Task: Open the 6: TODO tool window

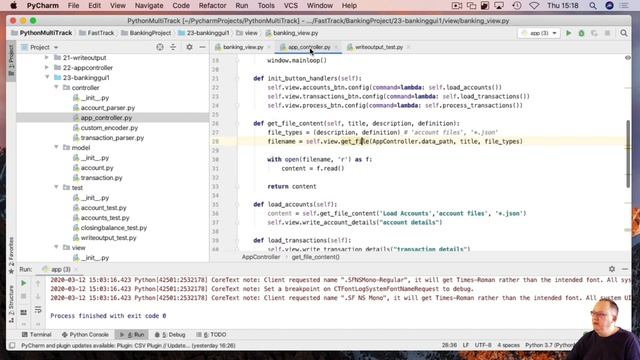Action: click(x=211, y=335)
